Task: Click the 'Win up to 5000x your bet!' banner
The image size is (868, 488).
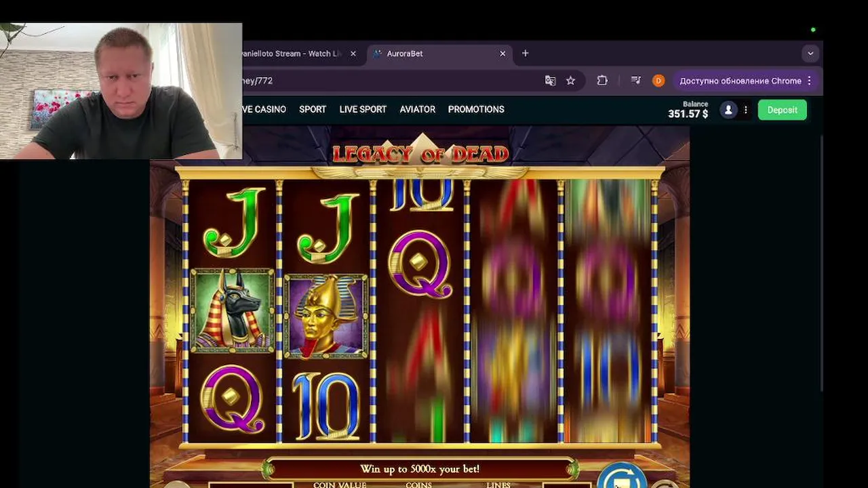Action: click(420, 469)
